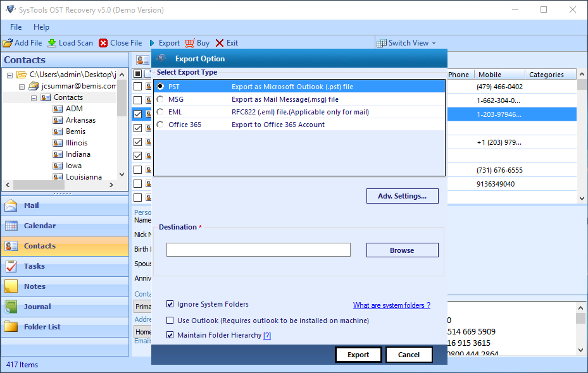Open the Folder List pane icon
The image size is (588, 373).
[x=11, y=327]
